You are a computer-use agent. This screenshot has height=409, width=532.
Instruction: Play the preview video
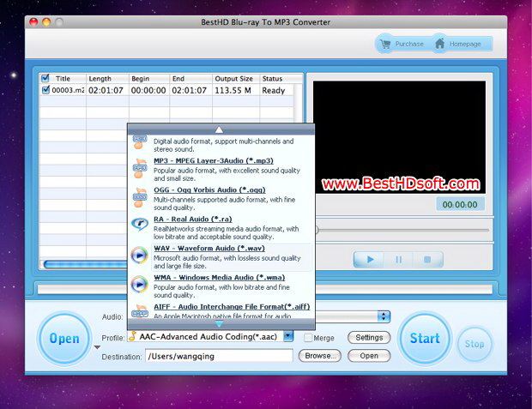coord(370,260)
